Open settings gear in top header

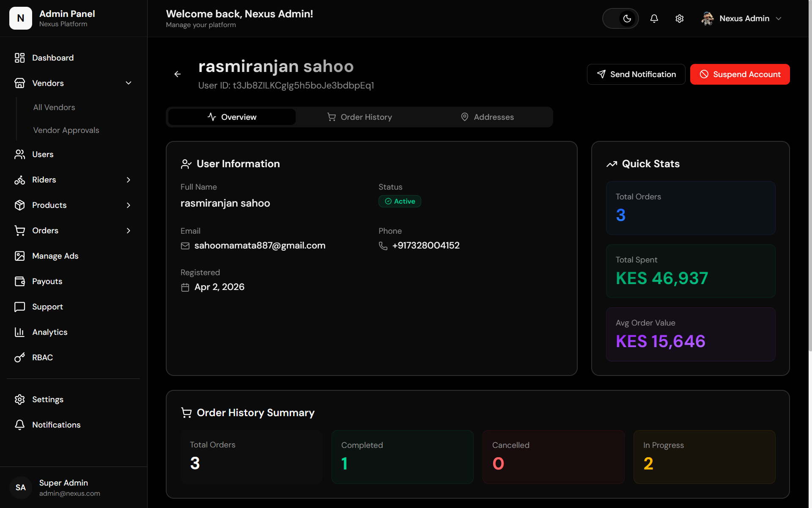(x=680, y=19)
